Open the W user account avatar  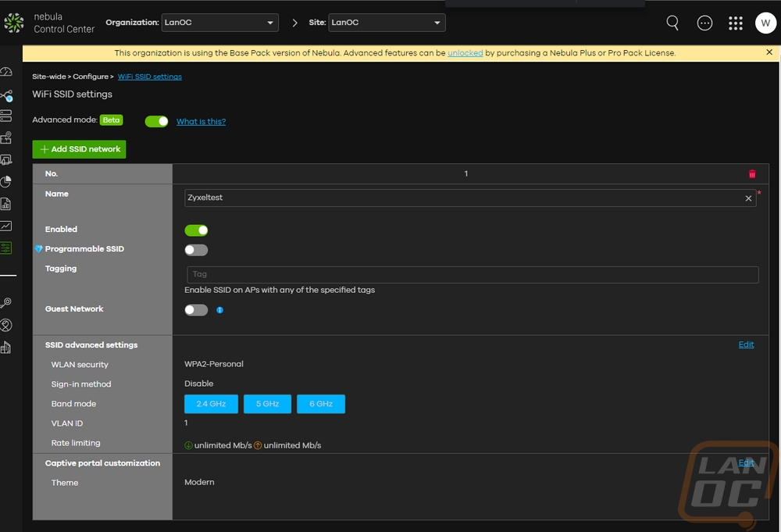tap(765, 23)
